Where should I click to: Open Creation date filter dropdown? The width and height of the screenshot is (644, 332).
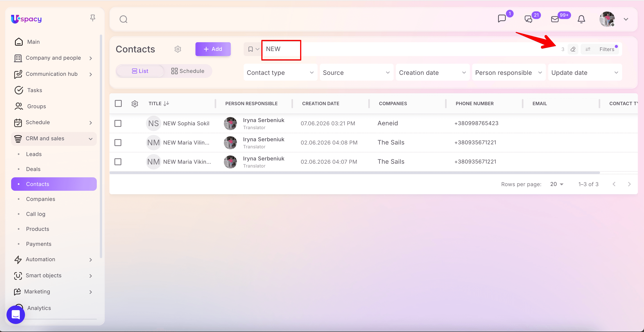tap(432, 73)
